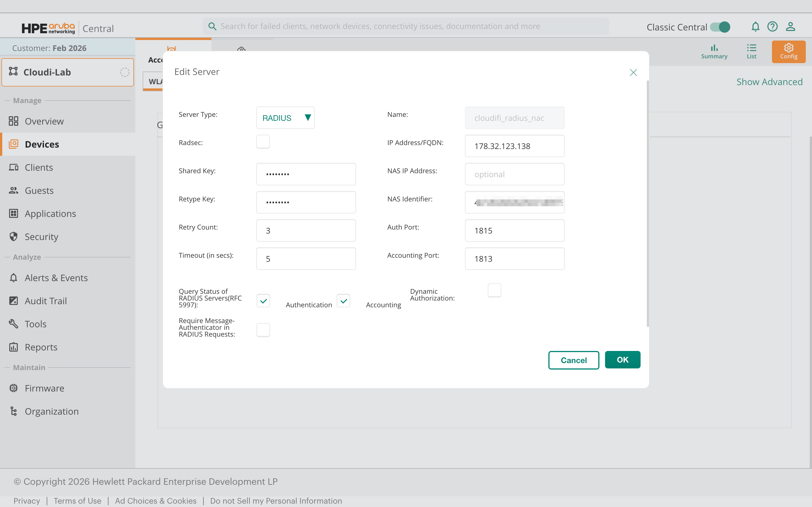
Task: Click the Show Advanced link
Action: point(769,82)
